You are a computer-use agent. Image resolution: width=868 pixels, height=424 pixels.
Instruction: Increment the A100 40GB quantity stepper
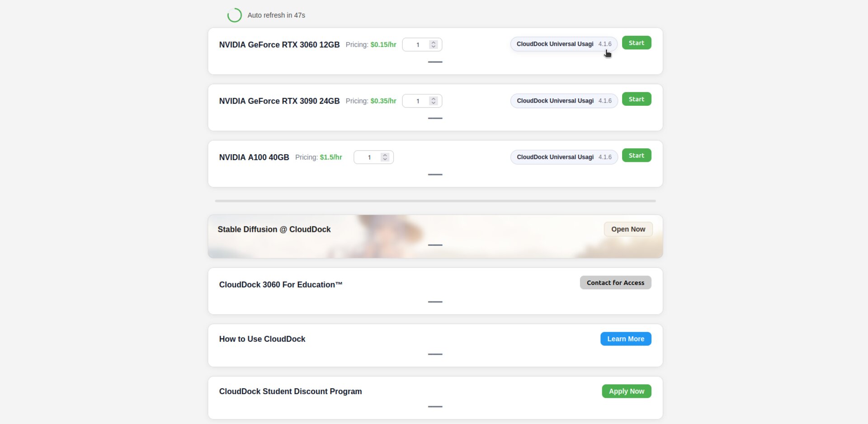(385, 155)
